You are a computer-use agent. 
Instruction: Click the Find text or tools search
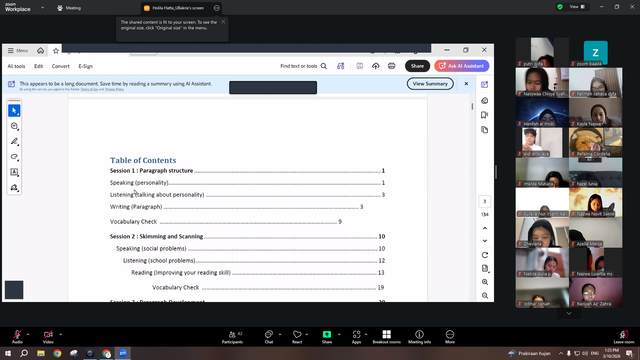click(x=304, y=66)
